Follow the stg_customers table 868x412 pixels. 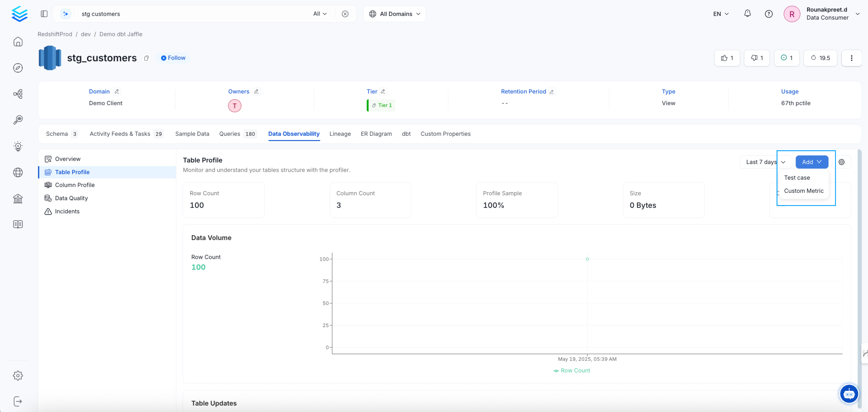pos(173,58)
